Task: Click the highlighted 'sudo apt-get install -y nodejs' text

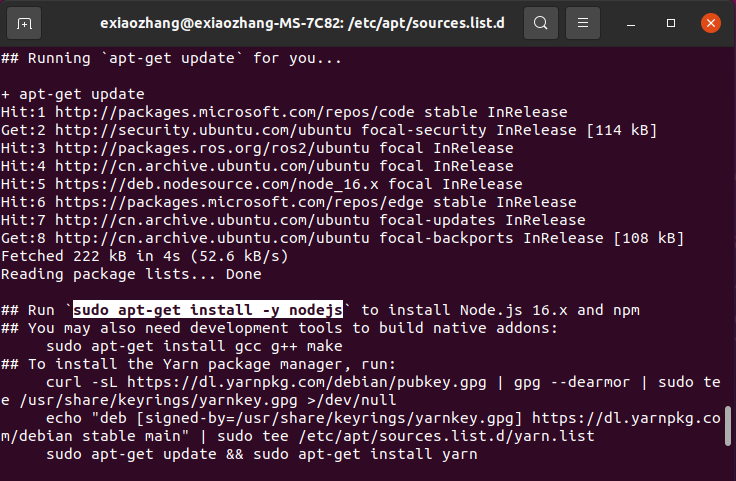Action: pyautogui.click(x=208, y=310)
